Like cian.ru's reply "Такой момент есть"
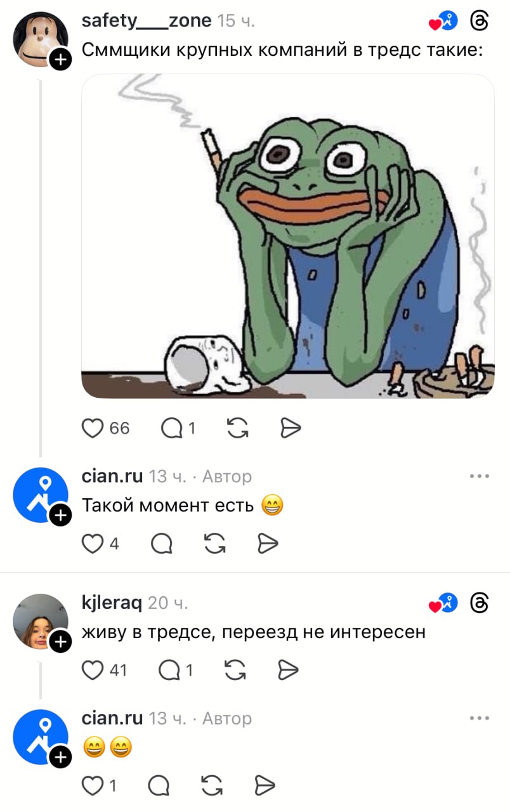Viewport: 510px width, 812px height. tap(93, 543)
